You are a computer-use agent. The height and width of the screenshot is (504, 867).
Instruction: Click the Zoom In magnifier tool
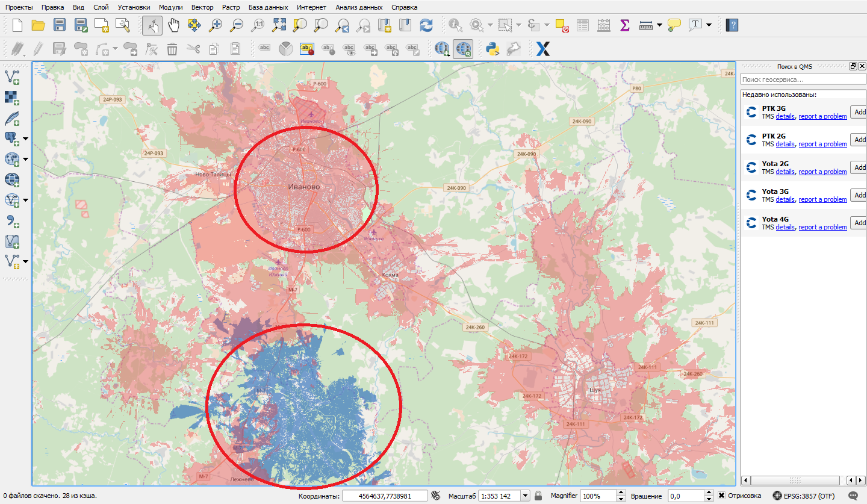(x=215, y=25)
